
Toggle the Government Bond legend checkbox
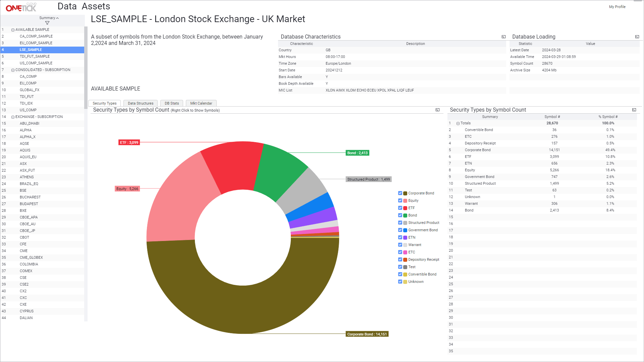(400, 230)
